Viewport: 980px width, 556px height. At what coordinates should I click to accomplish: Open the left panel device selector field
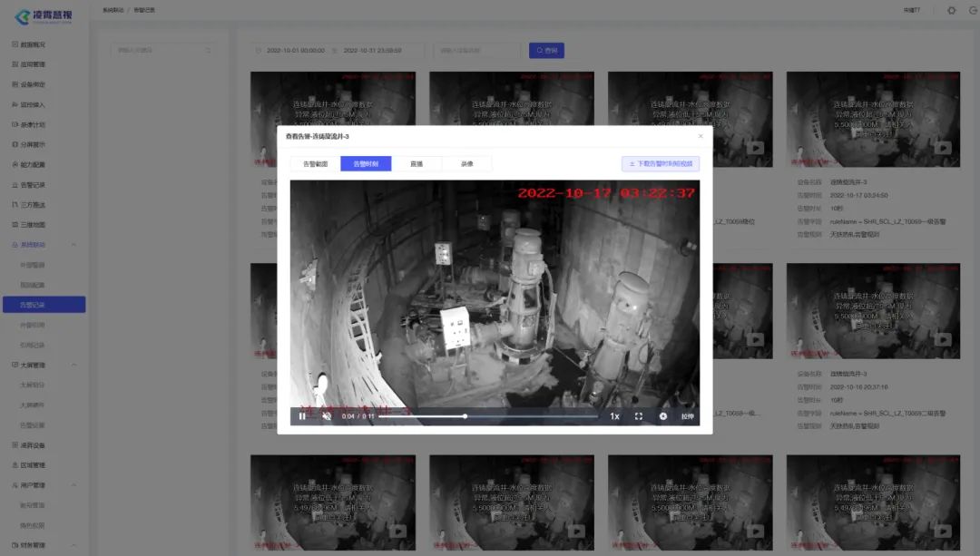pyautogui.click(x=163, y=50)
